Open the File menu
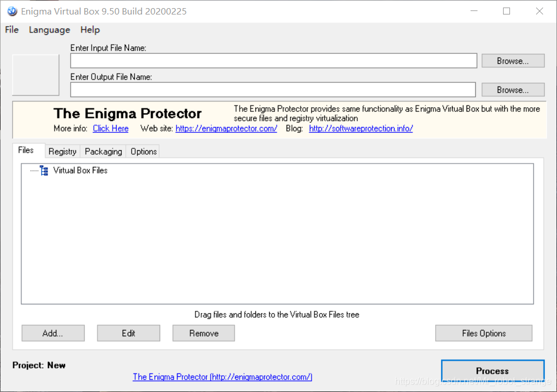Image resolution: width=557 pixels, height=392 pixels. click(x=12, y=30)
